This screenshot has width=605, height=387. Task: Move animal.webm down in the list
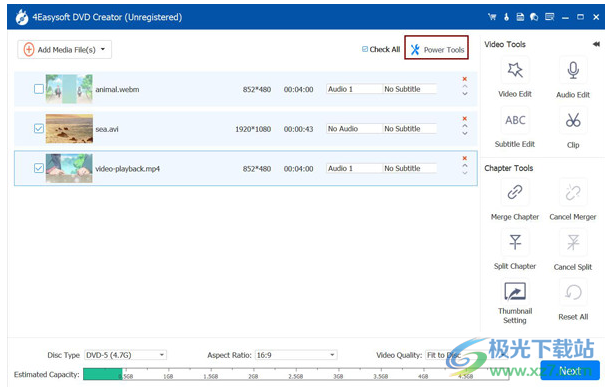click(465, 94)
